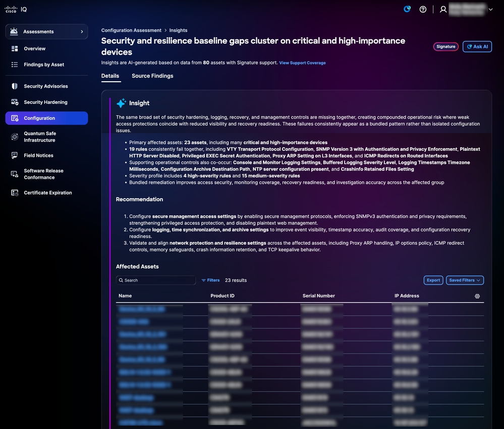
Task: Click the Affected Assets heading
Action: pyautogui.click(x=137, y=267)
